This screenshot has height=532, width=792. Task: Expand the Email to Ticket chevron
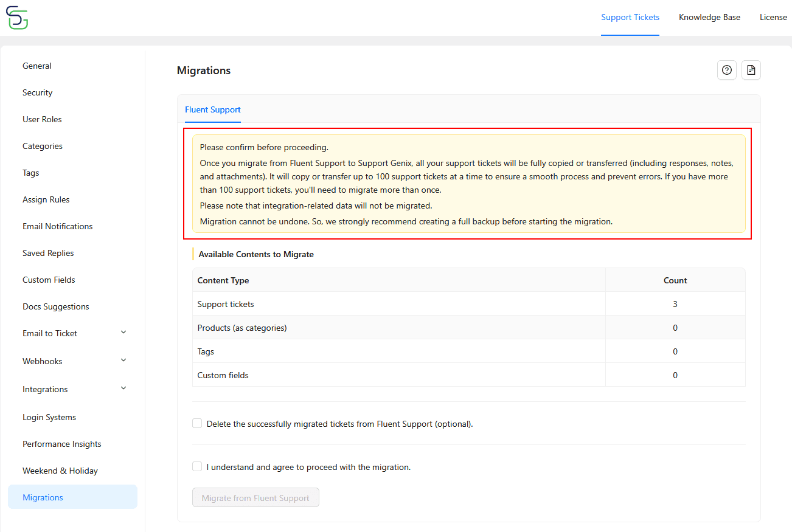point(123,333)
